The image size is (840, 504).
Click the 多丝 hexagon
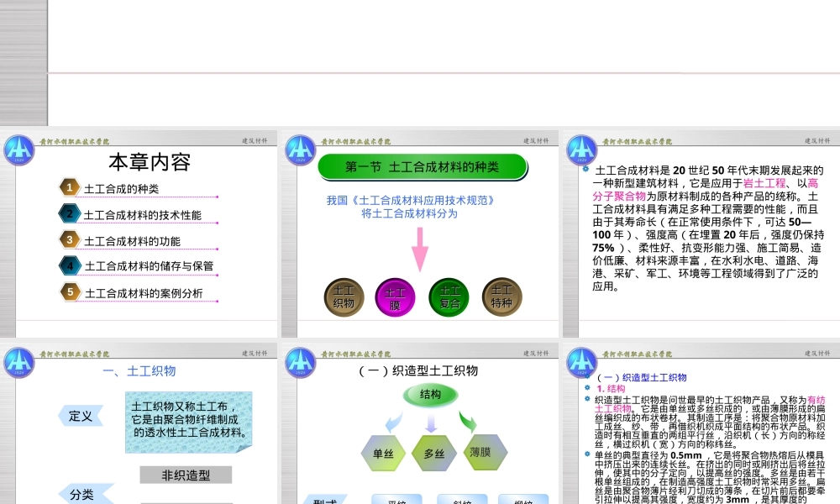(434, 453)
